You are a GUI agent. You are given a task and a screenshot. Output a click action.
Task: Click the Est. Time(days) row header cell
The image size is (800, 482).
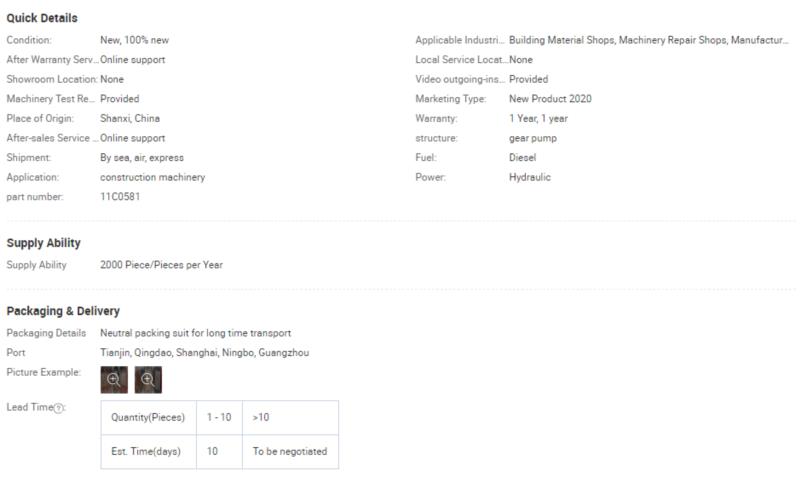(x=148, y=451)
